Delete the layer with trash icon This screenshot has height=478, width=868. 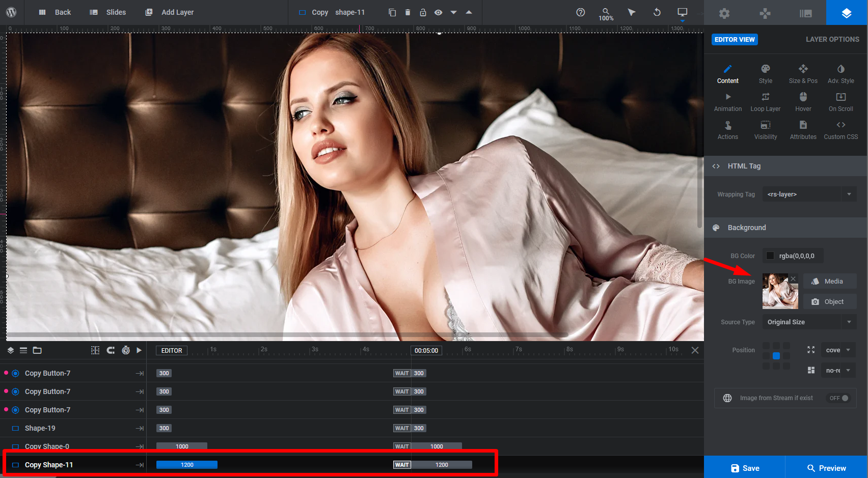click(x=408, y=12)
